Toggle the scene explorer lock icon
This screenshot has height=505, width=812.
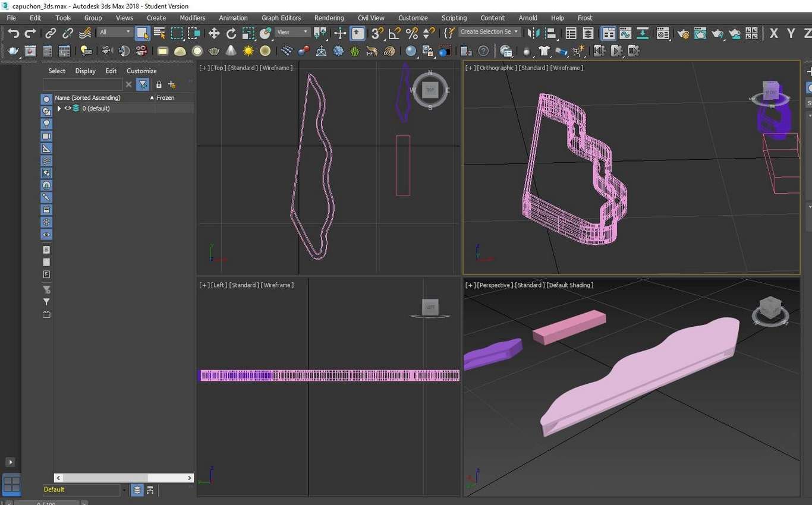point(159,84)
